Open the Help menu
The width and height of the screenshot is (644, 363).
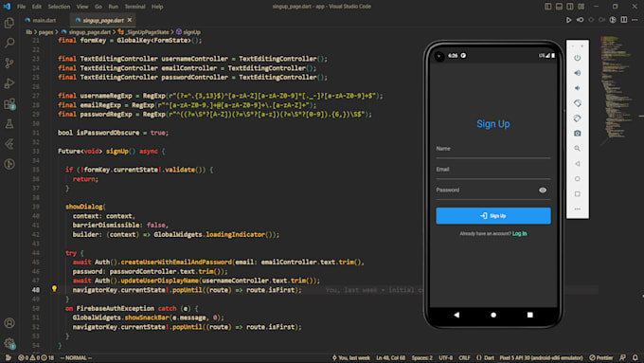coord(157,7)
